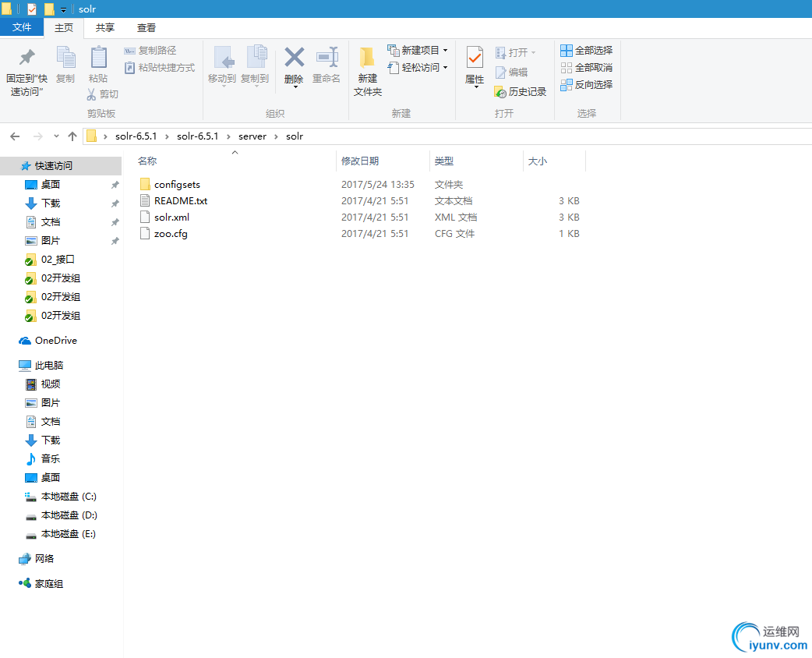This screenshot has height=658, width=812.
Task: Open the 文件 (File) menu
Action: click(x=22, y=27)
